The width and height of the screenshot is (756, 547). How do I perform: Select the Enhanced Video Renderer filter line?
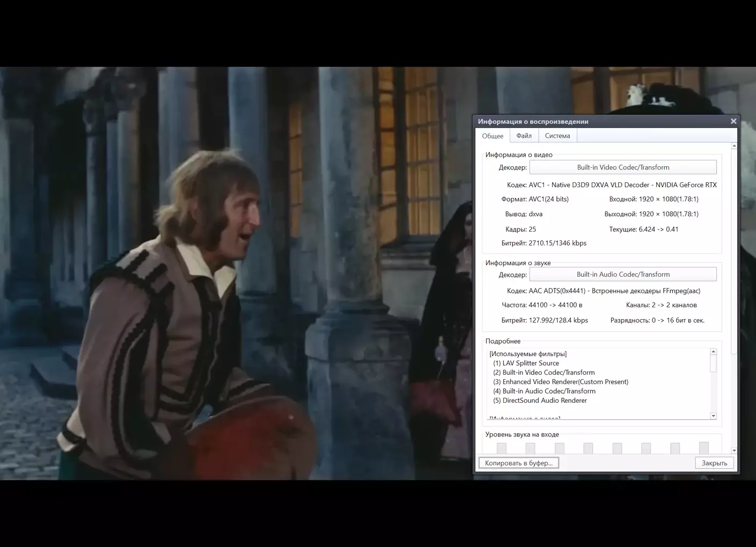click(x=560, y=382)
